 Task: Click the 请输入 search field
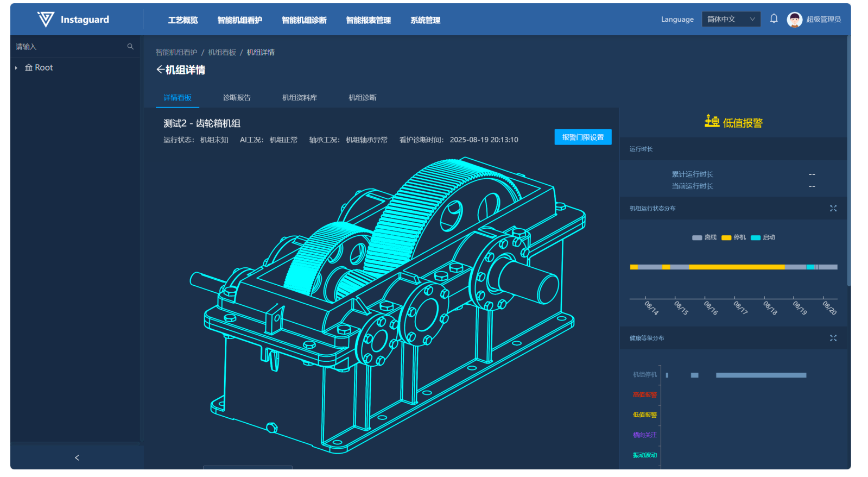[68, 47]
